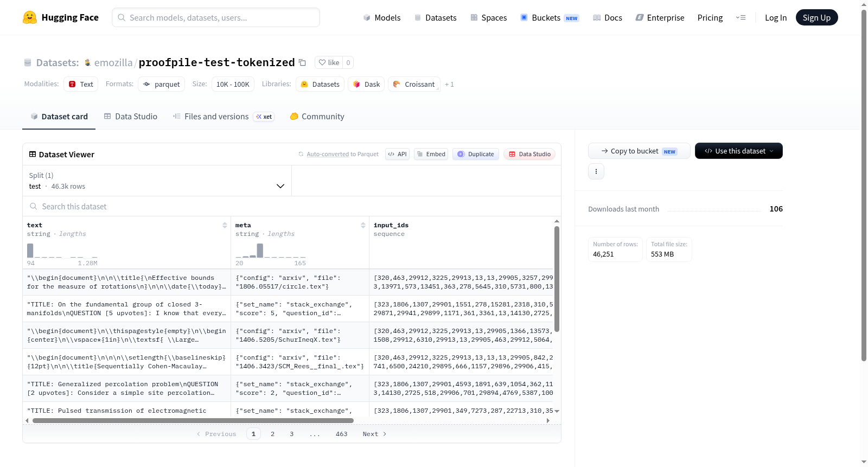Image resolution: width=868 pixels, height=467 pixels.
Task: Open the navigation overflow menu icon
Action: [741, 17]
